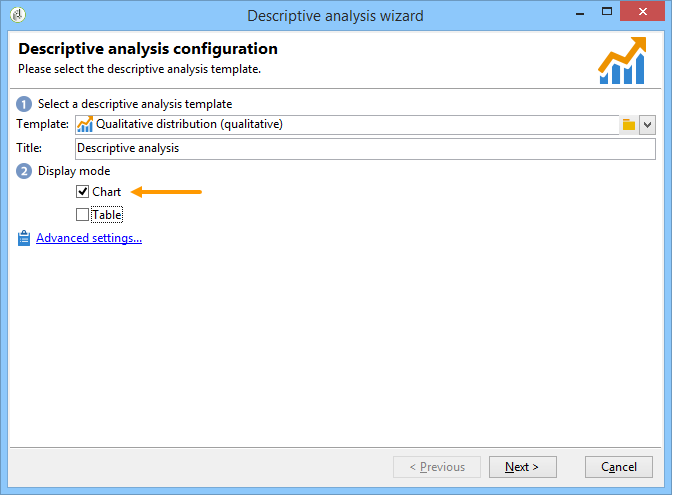Click the yellow folder icon beside Template
The height and width of the screenshot is (503, 689).
[x=628, y=125]
